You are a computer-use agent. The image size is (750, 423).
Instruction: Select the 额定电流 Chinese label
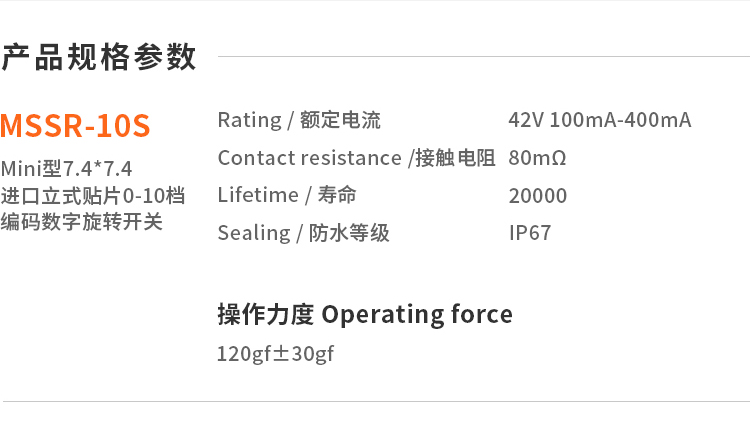click(x=340, y=120)
